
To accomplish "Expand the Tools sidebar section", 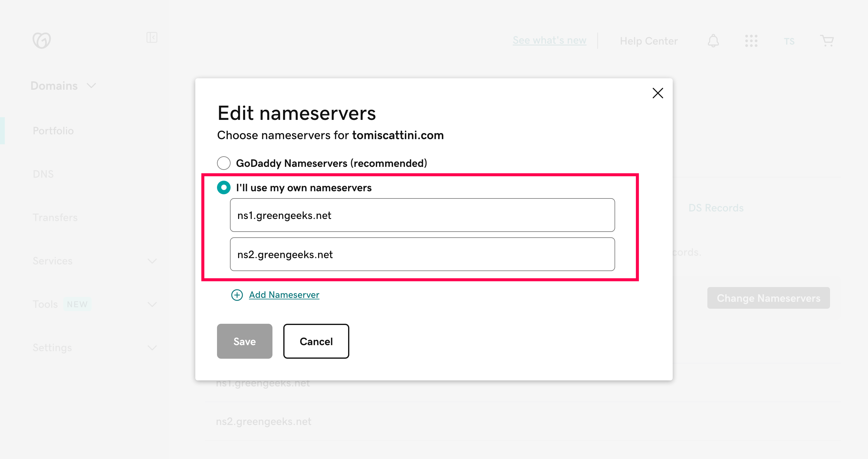I will coord(152,304).
